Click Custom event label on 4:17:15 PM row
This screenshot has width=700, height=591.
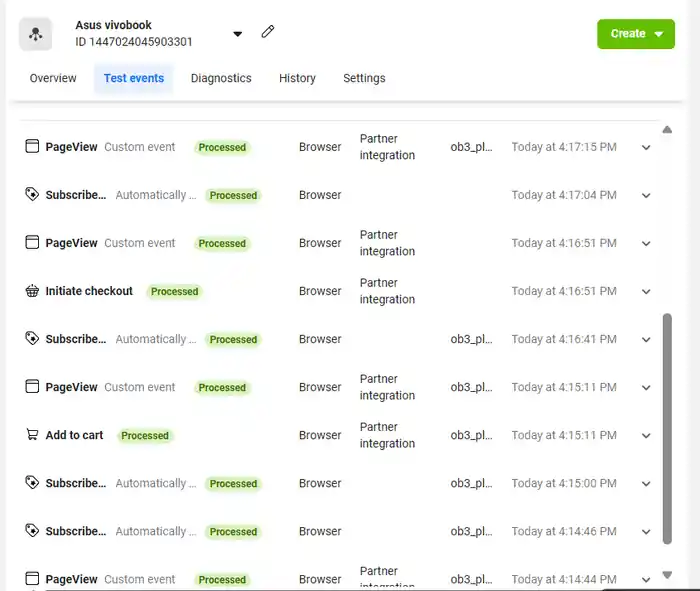(x=140, y=147)
